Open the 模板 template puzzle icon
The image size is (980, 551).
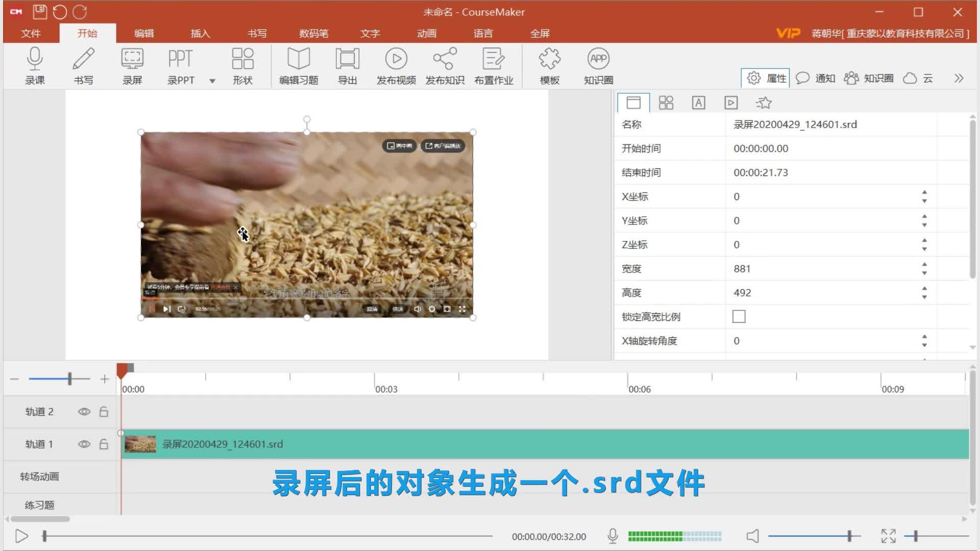click(x=550, y=65)
